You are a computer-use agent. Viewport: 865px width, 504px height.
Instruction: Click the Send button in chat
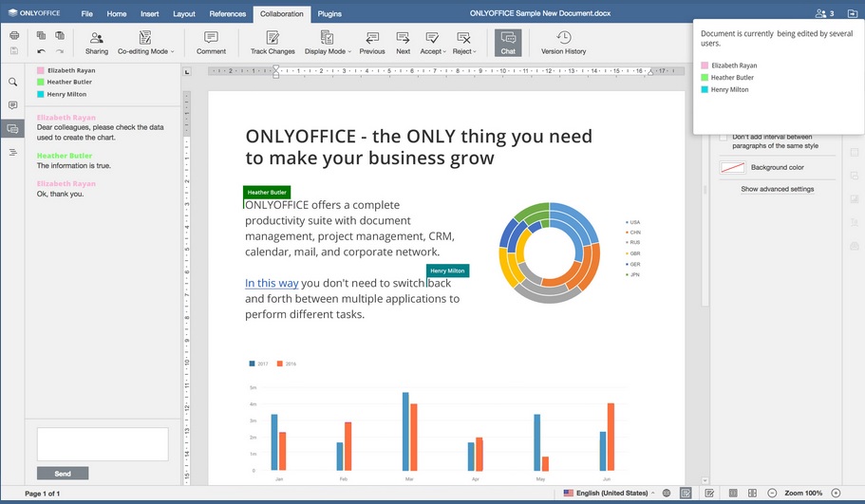coord(63,473)
